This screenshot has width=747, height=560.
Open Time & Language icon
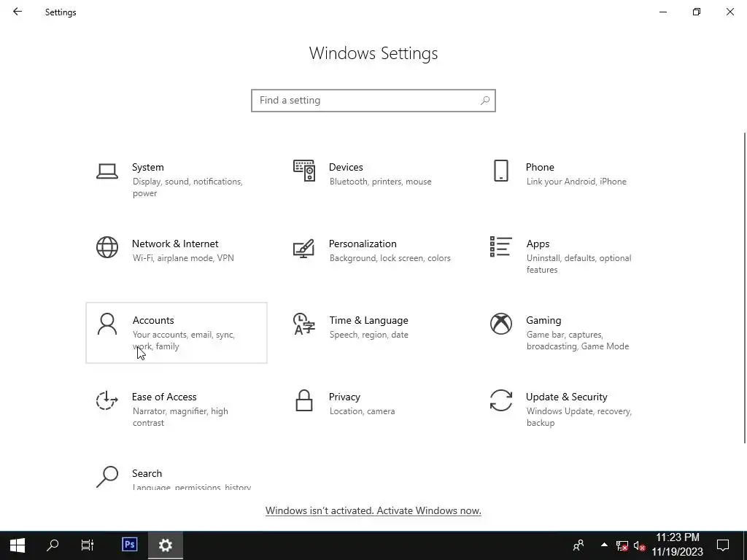click(x=304, y=324)
